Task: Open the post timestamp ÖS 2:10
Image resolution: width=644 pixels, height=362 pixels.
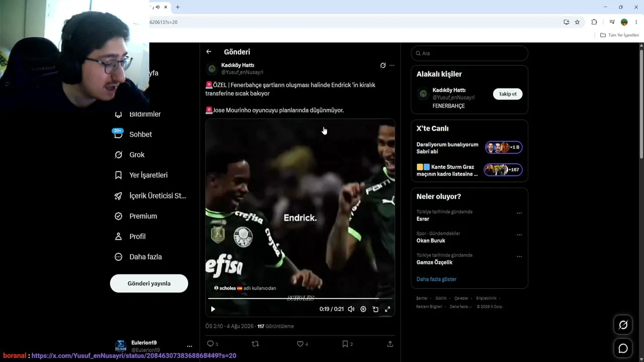Action: coord(229,326)
